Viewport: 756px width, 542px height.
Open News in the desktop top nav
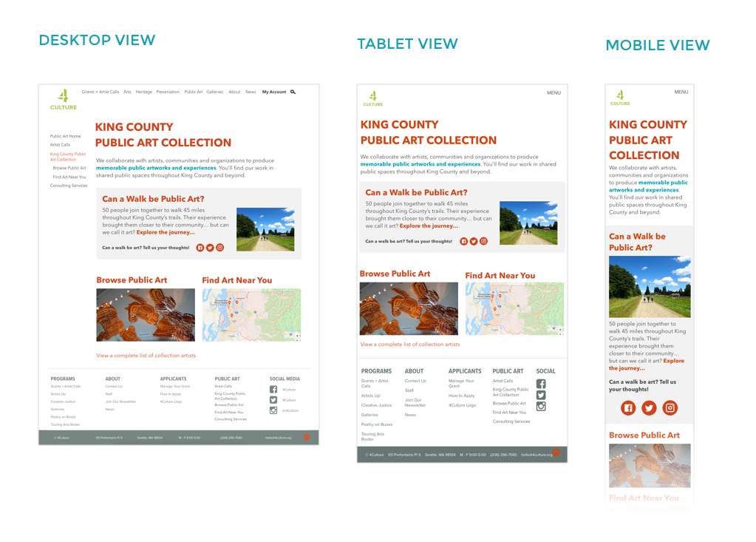click(x=251, y=92)
